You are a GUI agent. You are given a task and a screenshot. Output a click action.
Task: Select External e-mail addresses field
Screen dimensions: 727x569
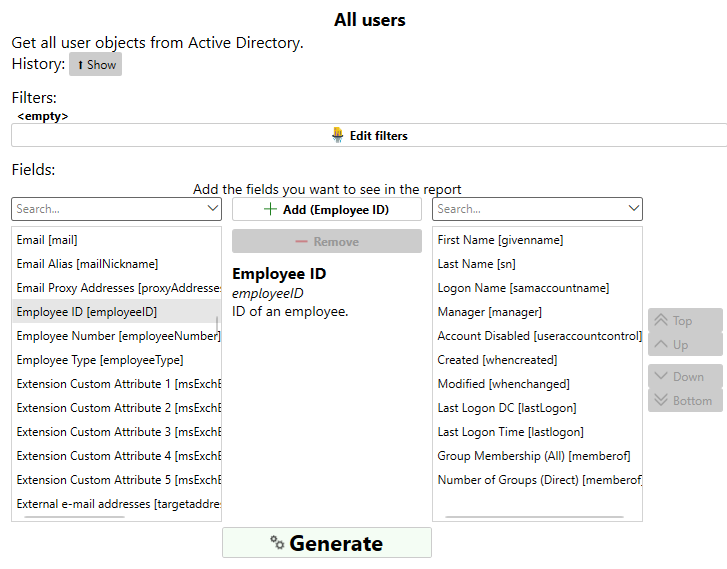(116, 504)
